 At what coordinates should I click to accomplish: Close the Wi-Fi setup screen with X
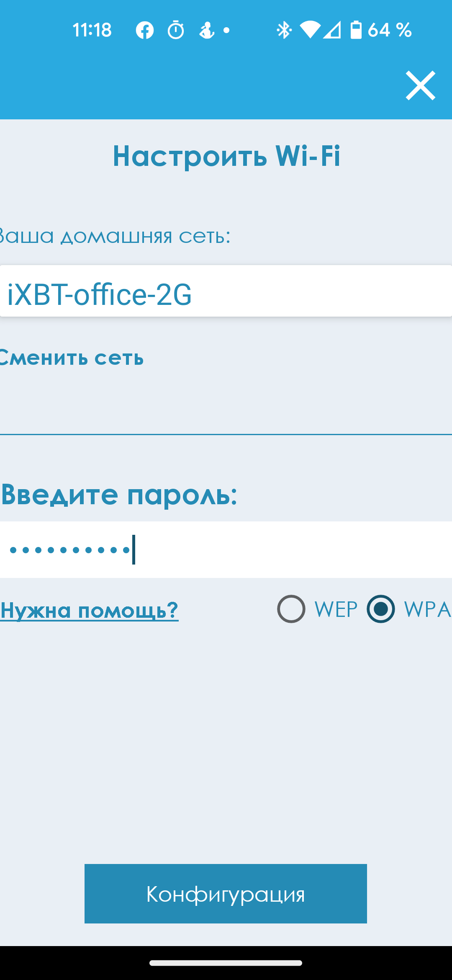(x=420, y=85)
